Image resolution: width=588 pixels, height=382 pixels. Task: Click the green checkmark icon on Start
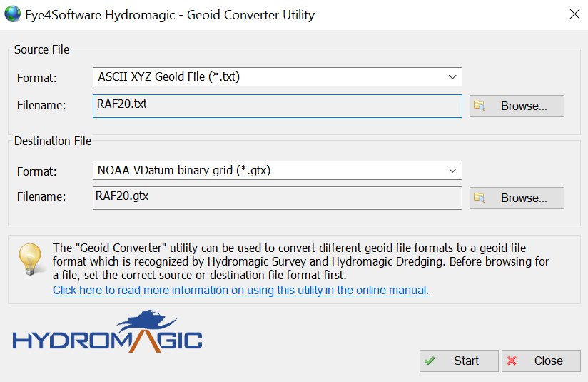[x=430, y=361]
